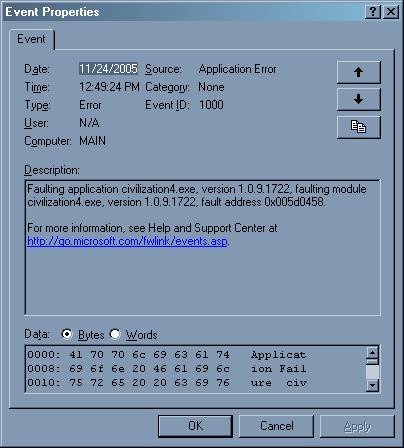Click the data scrollbar up arrow
Viewport: 404px width, 448px height.
372,353
